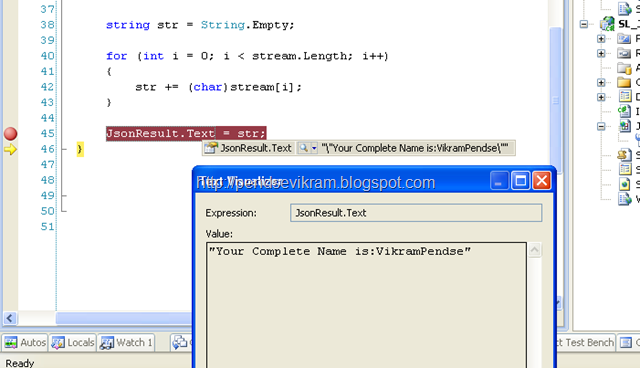Open the Test Bench tab
Screen dimensions: 640x368
[585, 343]
